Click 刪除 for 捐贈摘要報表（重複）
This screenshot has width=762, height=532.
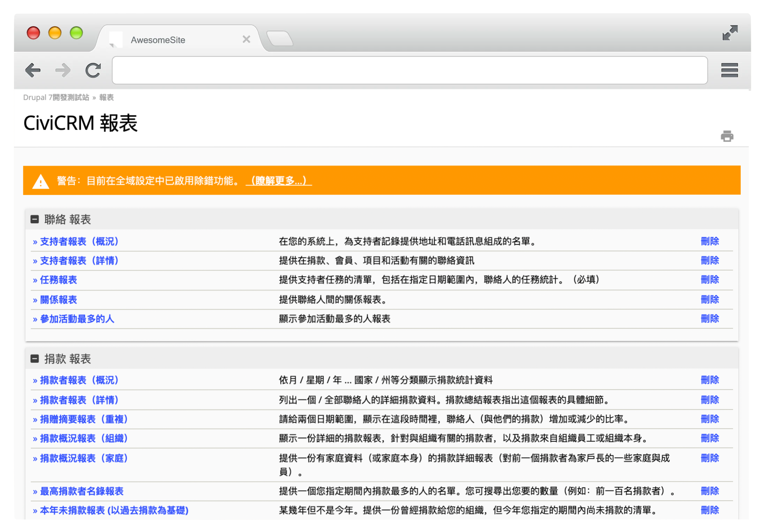710,419
